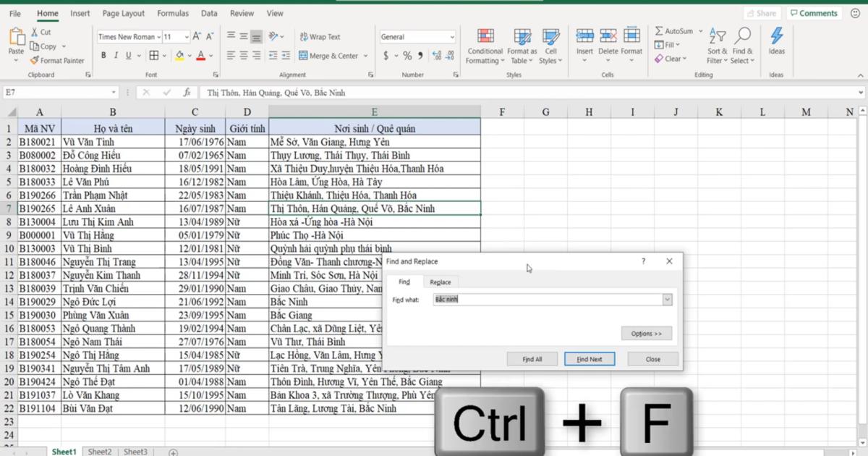The width and height of the screenshot is (868, 456).
Task: Open the Fill dropdown in Editing
Action: tap(667, 45)
